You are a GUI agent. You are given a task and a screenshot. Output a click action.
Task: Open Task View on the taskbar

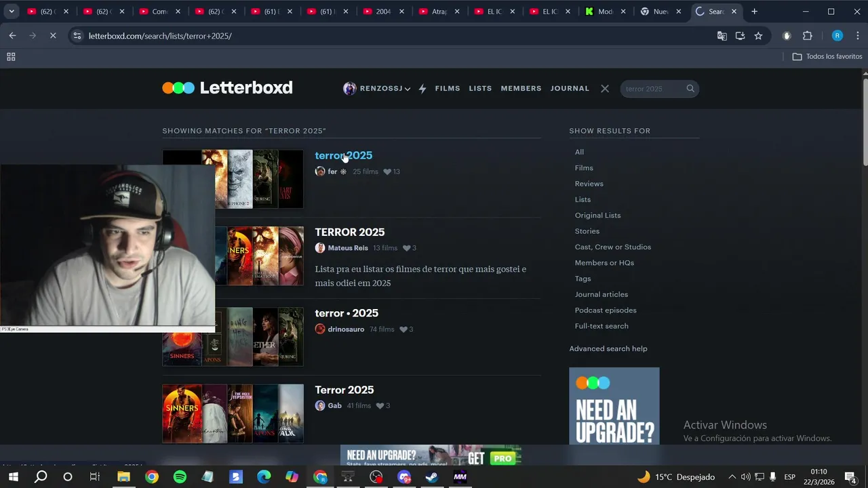[95, 477]
